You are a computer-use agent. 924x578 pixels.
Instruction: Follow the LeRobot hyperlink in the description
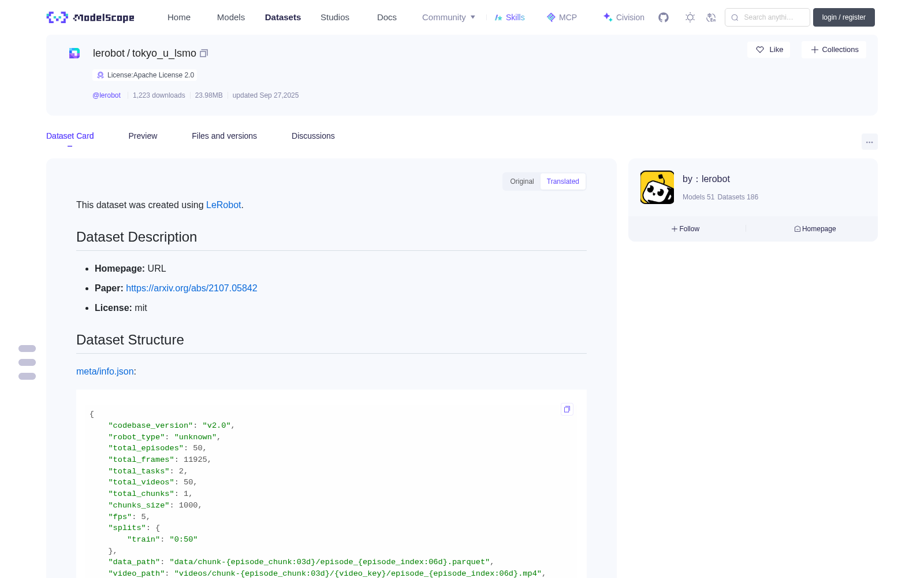click(223, 205)
